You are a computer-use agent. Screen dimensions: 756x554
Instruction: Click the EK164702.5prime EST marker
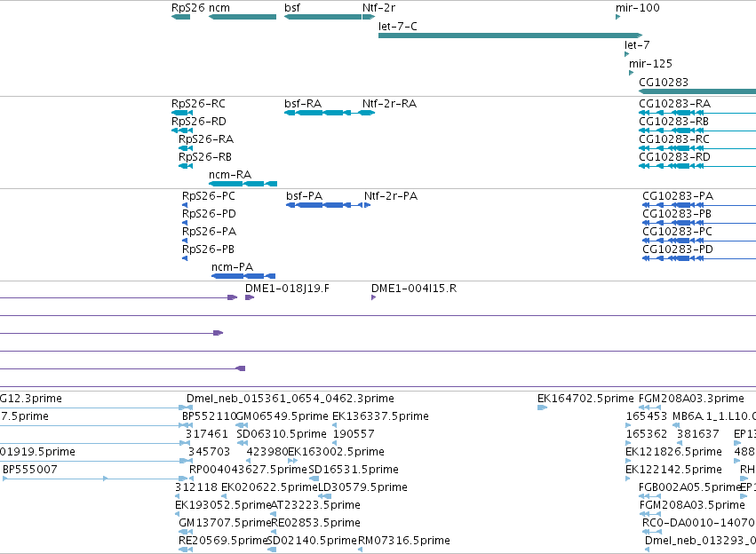pyautogui.click(x=542, y=408)
